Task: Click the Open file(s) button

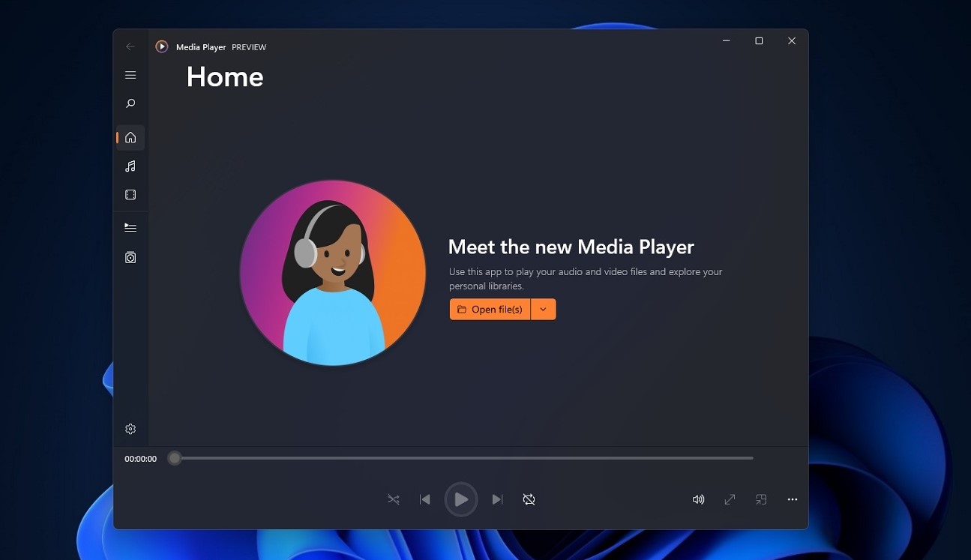Action: click(x=490, y=310)
